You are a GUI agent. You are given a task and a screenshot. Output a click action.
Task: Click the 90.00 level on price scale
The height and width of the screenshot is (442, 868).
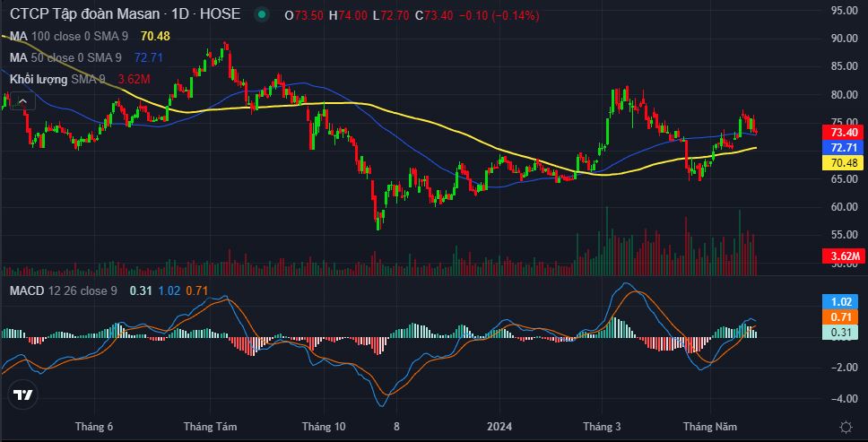[x=842, y=39]
